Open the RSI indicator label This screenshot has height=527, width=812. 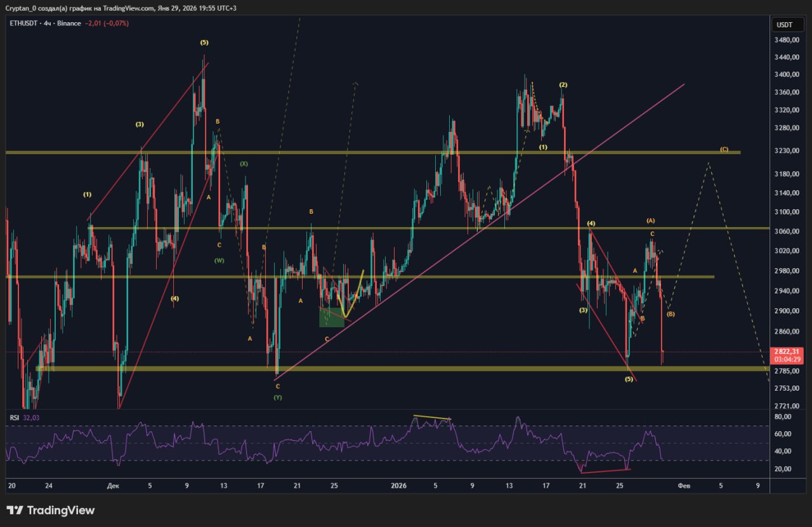click(13, 417)
